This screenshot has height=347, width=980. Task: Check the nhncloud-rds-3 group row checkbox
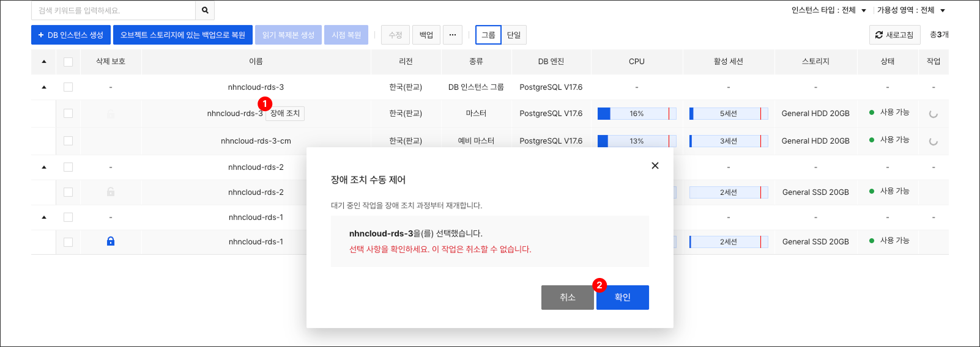[68, 87]
